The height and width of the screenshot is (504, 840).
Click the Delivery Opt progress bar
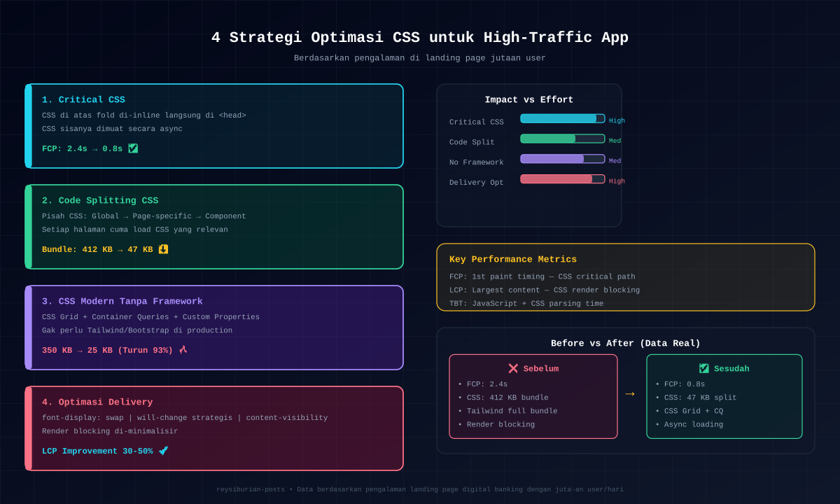pos(563,179)
